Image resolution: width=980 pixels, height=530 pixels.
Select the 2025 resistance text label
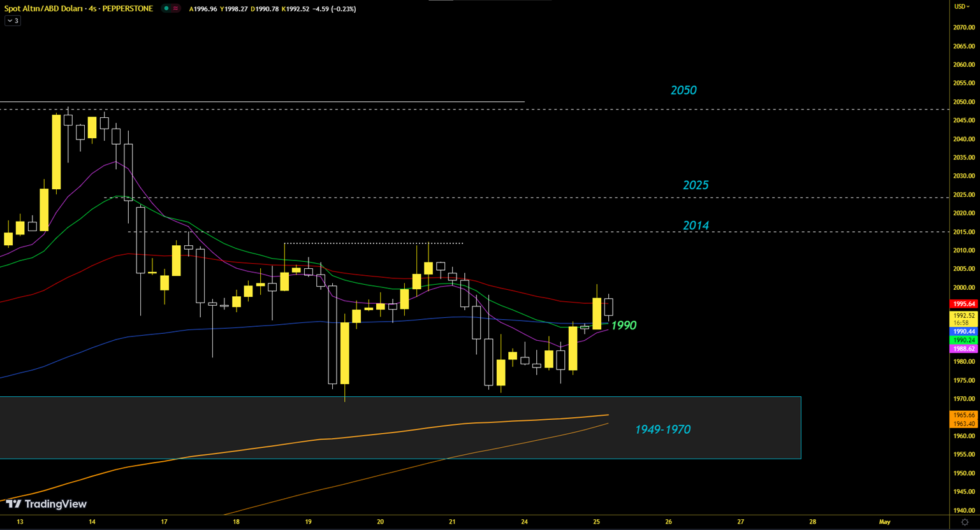click(695, 185)
